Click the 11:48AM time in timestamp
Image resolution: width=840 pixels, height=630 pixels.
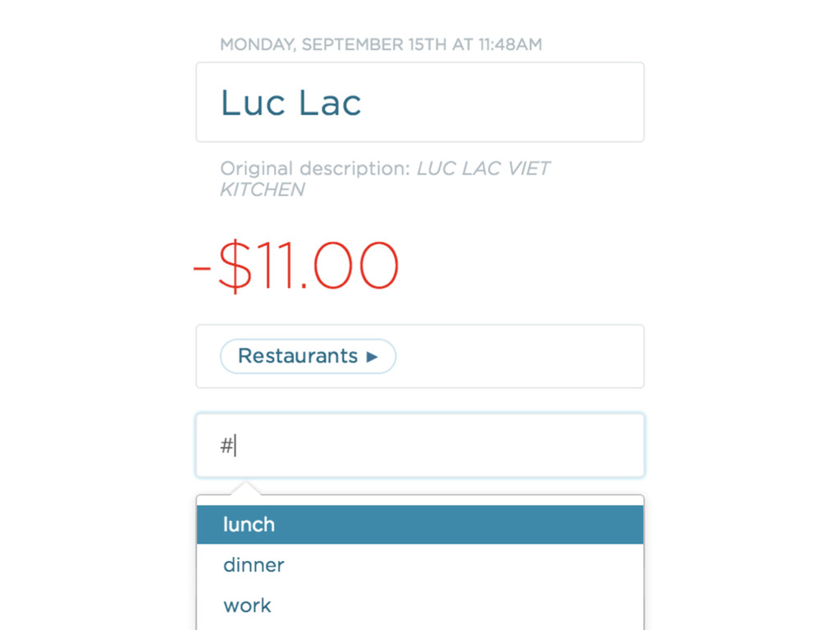510,44
